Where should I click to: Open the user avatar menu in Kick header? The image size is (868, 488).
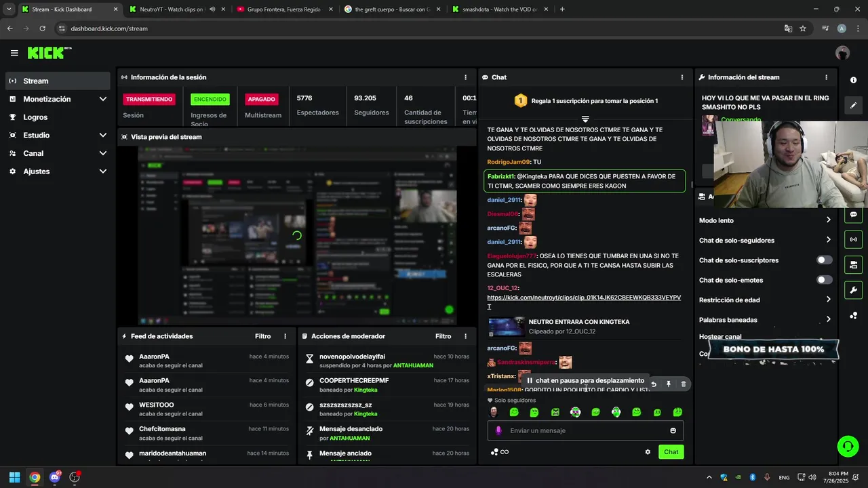click(x=842, y=53)
